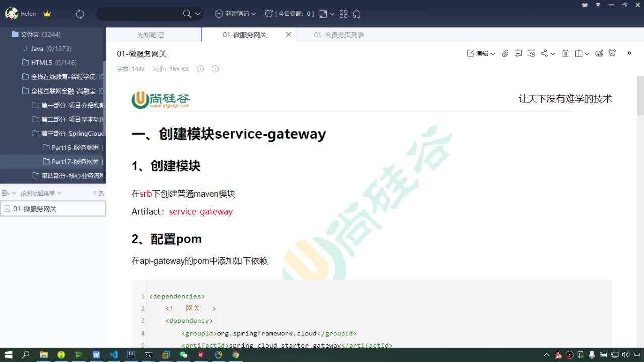Open the comments speech bubble icon

coord(518,53)
